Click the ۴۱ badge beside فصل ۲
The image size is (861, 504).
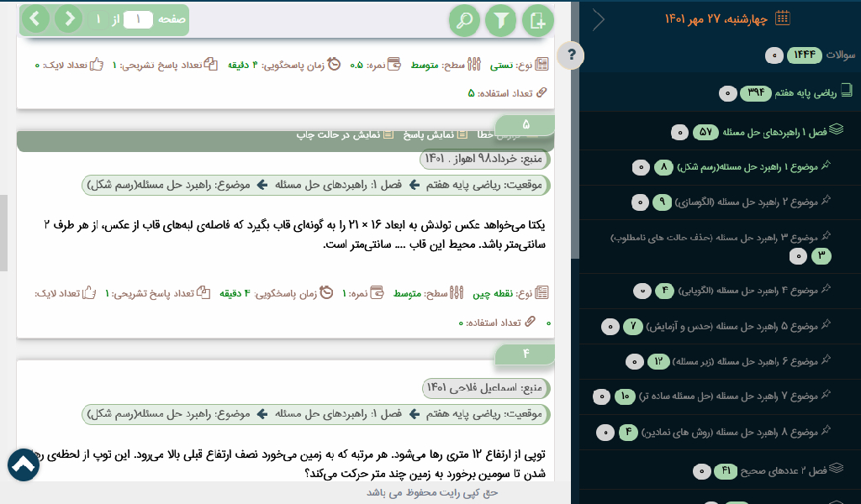(x=726, y=471)
